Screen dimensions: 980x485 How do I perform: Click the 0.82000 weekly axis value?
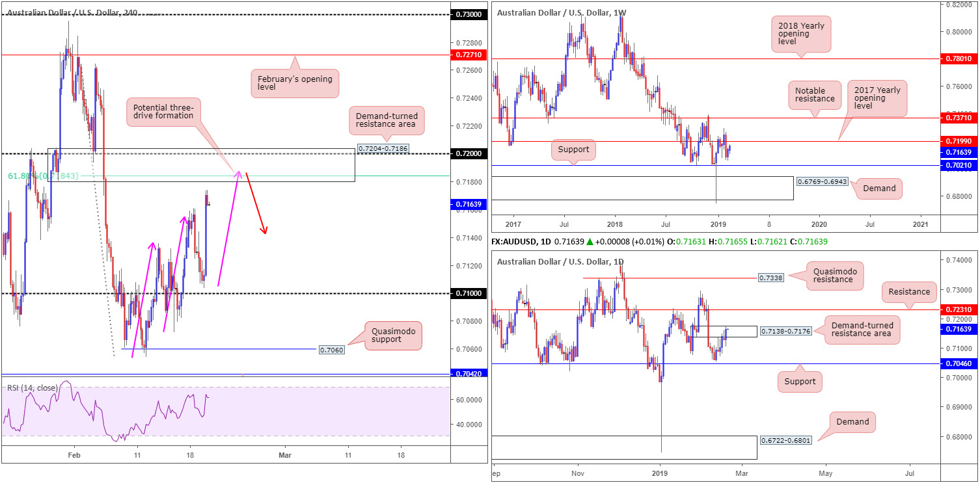960,5
